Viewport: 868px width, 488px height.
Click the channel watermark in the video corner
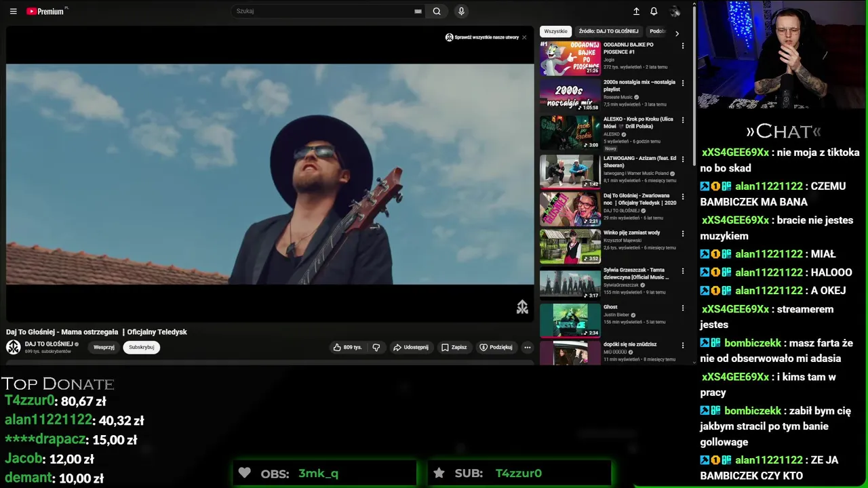click(522, 307)
